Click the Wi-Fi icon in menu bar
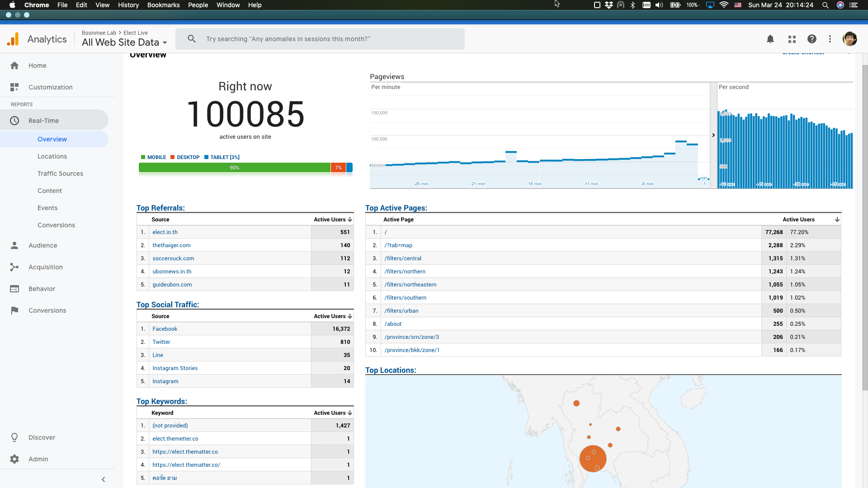This screenshot has height=488, width=868. click(x=724, y=5)
